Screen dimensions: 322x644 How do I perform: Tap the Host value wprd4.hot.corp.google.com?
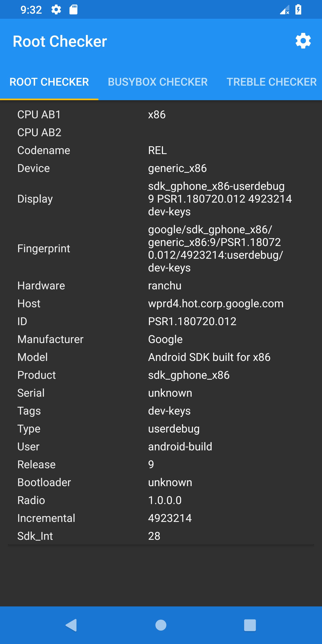(x=216, y=303)
